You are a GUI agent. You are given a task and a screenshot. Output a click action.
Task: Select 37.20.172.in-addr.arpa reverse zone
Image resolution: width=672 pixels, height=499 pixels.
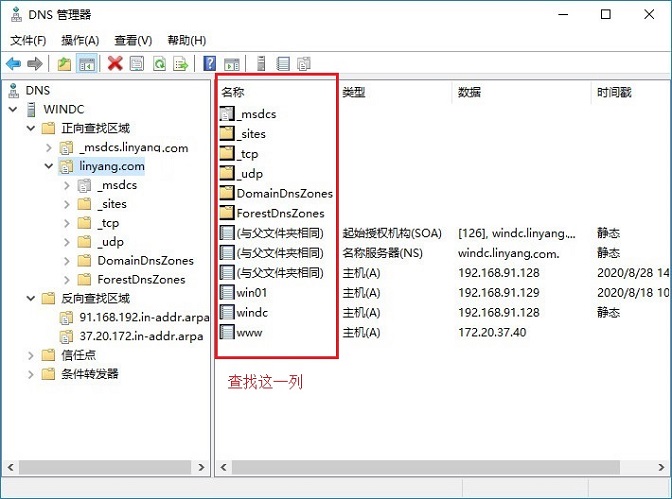[x=141, y=336]
